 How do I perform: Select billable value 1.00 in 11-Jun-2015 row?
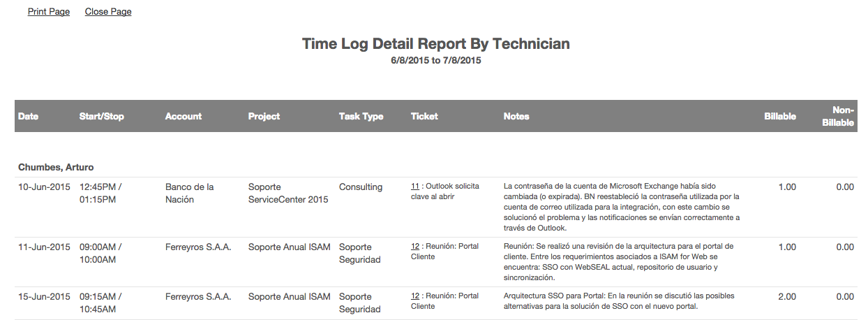click(x=787, y=247)
